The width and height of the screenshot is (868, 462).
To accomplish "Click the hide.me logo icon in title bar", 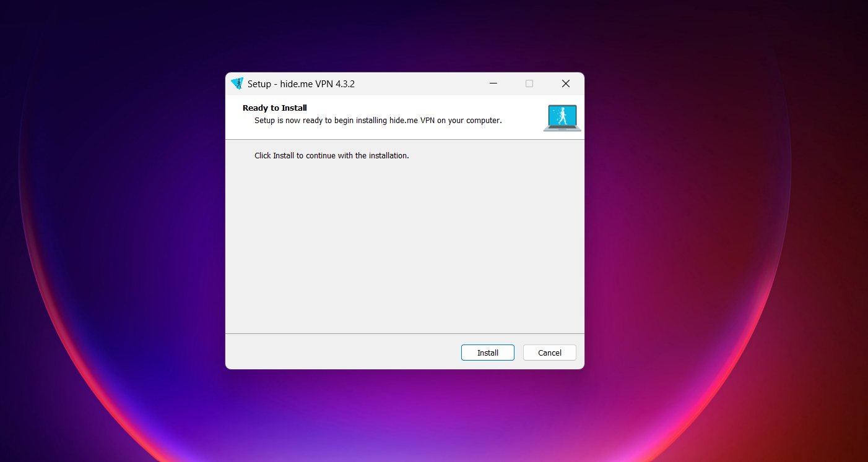I will 237,83.
